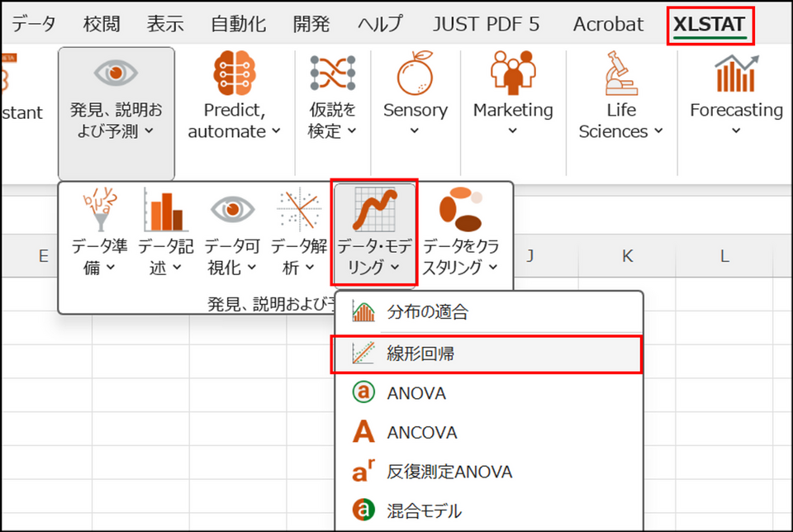Click the データ可視化 eye icon

point(232,209)
